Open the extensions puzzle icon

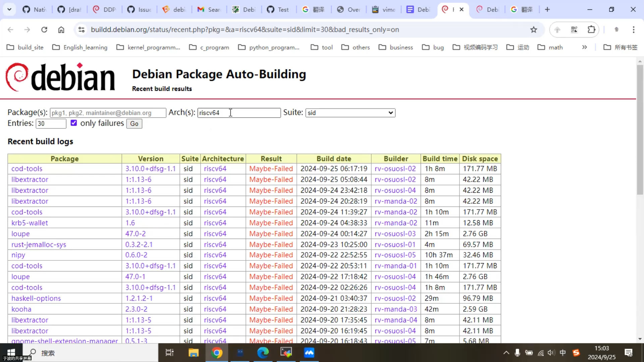(591, 29)
